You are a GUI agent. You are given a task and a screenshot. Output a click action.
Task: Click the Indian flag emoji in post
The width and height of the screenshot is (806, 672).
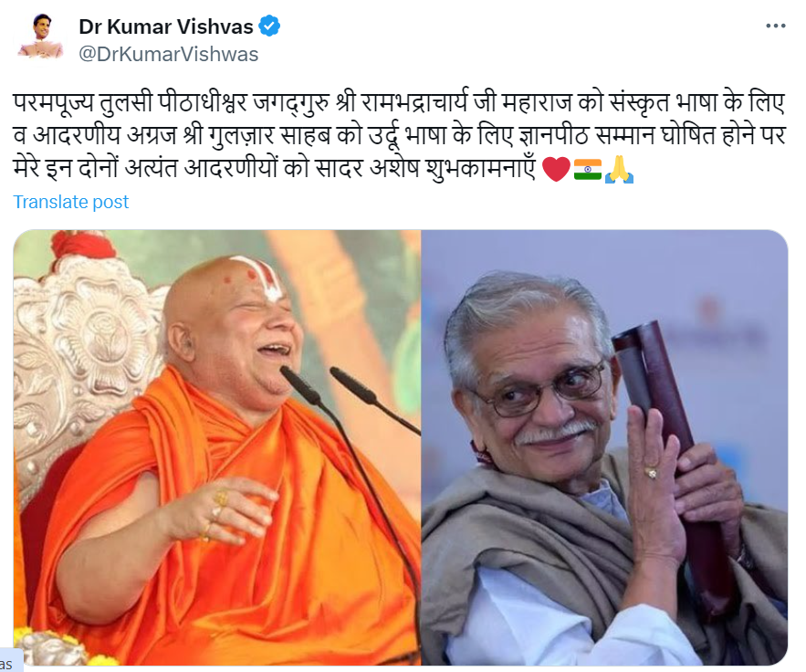coord(588,169)
